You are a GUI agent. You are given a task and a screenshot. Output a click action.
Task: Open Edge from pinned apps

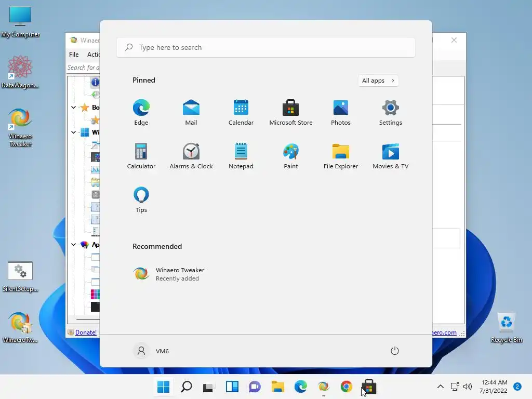click(x=141, y=112)
